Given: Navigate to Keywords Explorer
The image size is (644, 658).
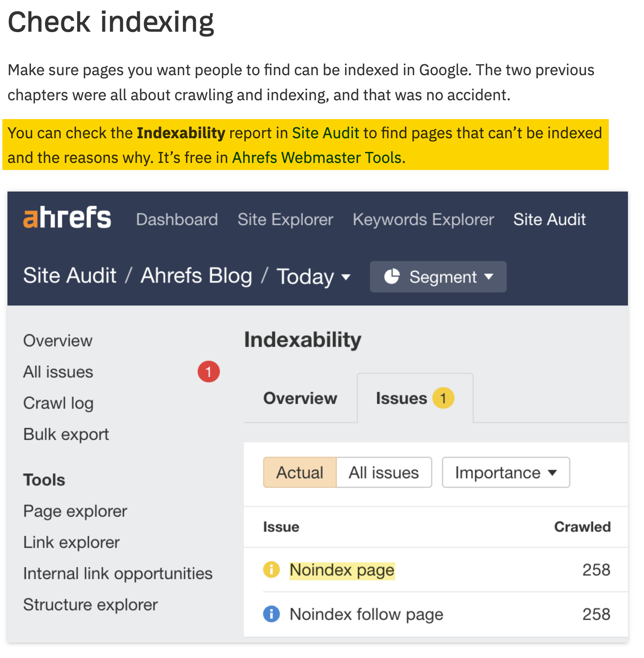Looking at the screenshot, I should [x=424, y=219].
